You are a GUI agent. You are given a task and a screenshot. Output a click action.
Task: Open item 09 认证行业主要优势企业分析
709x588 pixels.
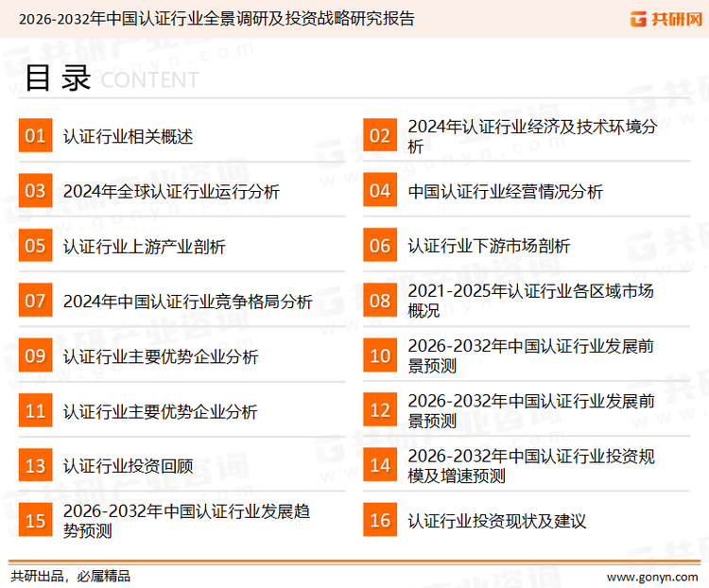click(161, 357)
